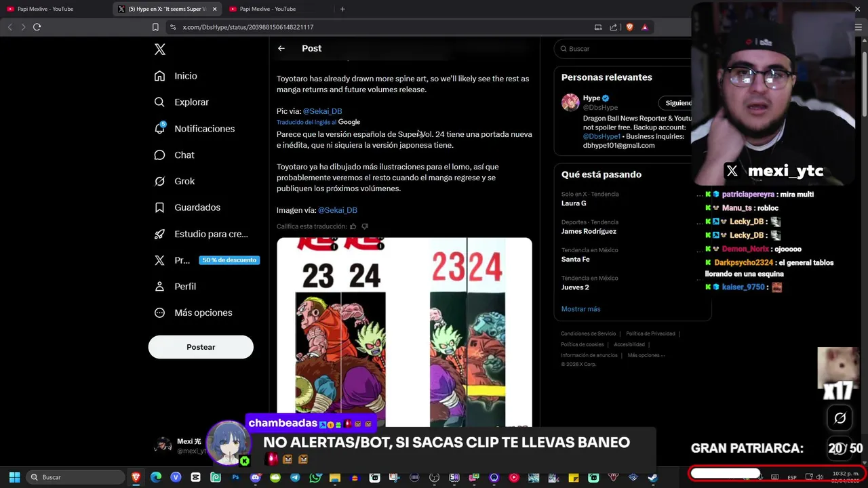Open the account switcher Mexi profile
Image resolution: width=868 pixels, height=488 pixels.
click(180, 445)
